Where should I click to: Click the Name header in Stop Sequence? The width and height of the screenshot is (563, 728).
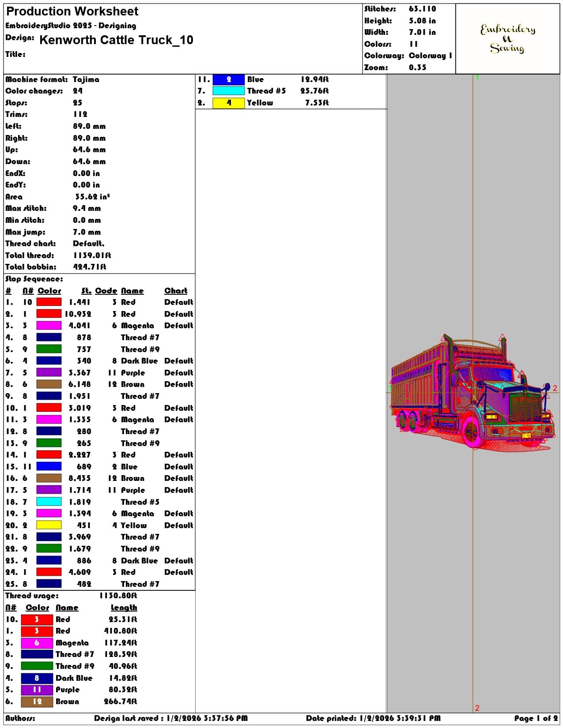click(132, 291)
